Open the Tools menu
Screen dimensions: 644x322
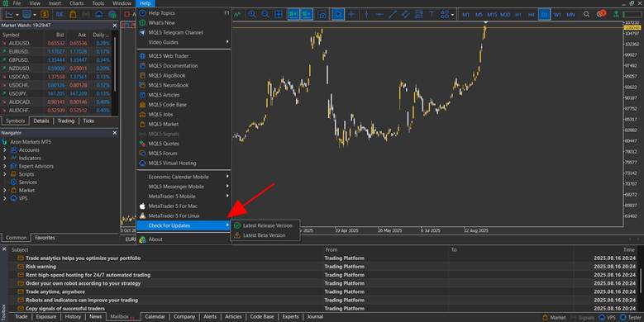click(98, 3)
